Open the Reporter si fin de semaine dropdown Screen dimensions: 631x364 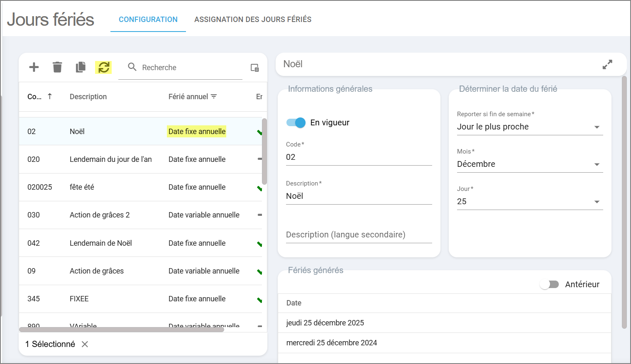[x=530, y=127]
